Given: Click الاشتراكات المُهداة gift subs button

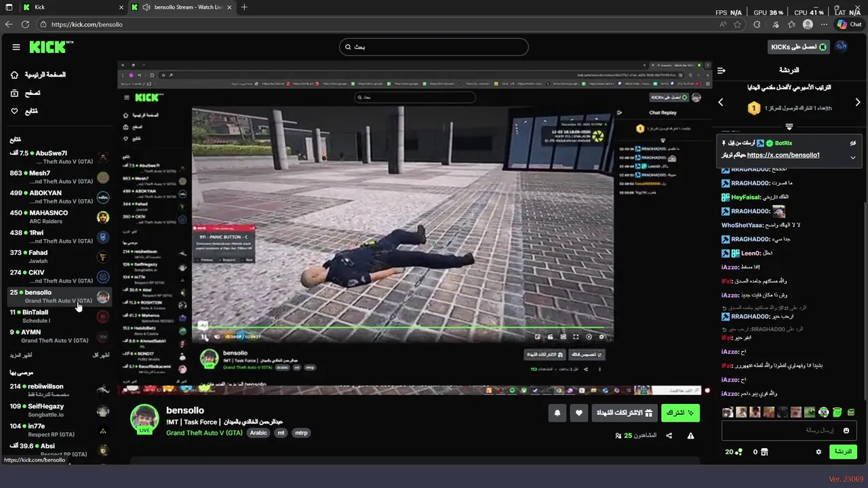Looking at the screenshot, I should [624, 413].
